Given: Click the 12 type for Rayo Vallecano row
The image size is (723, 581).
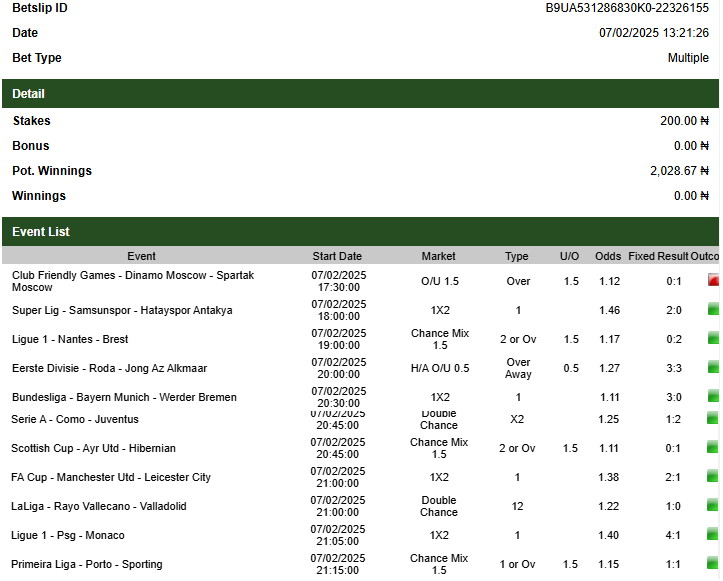Looking at the screenshot, I should pyautogui.click(x=517, y=506).
